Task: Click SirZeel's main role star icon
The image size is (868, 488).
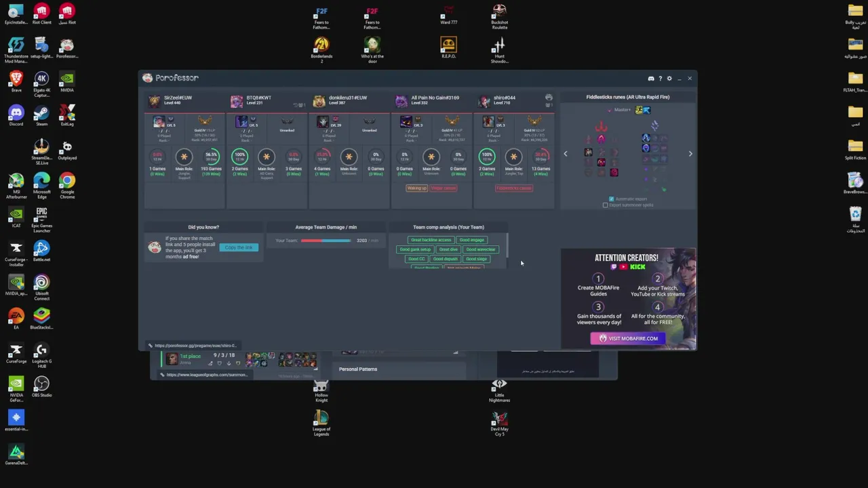Action: (184, 157)
